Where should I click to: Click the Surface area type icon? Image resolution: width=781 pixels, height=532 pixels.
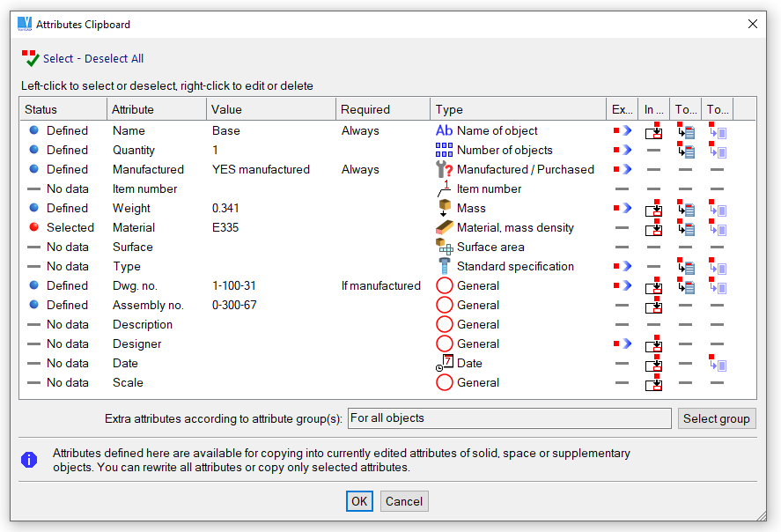[444, 247]
